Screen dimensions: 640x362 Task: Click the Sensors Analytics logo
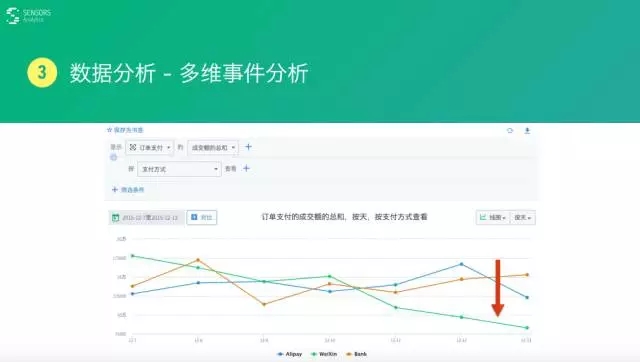click(28, 16)
